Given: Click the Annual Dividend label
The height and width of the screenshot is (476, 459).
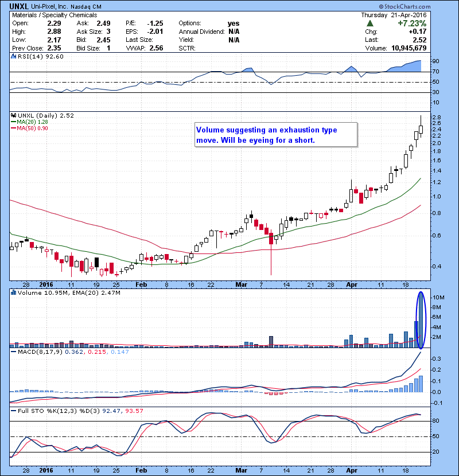Looking at the screenshot, I should [202, 32].
